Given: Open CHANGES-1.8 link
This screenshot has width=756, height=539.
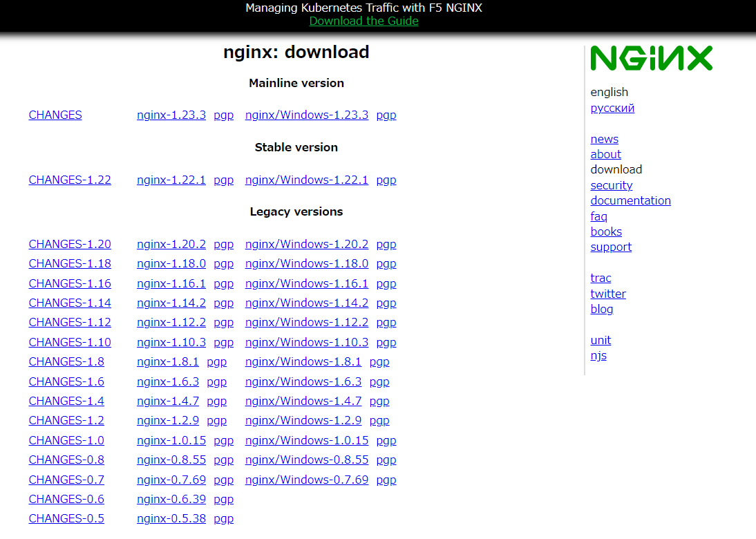Looking at the screenshot, I should (x=66, y=361).
